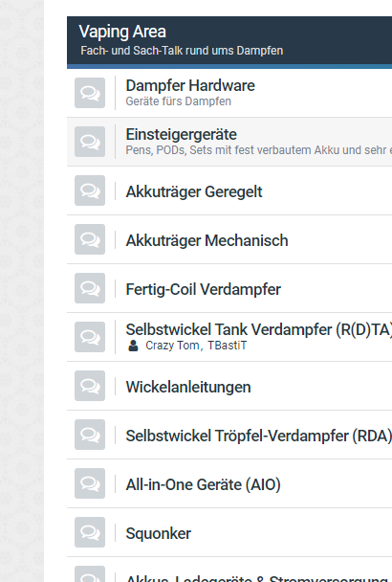The height and width of the screenshot is (582, 392).
Task: Go to the Squonker forum
Action: click(x=159, y=534)
